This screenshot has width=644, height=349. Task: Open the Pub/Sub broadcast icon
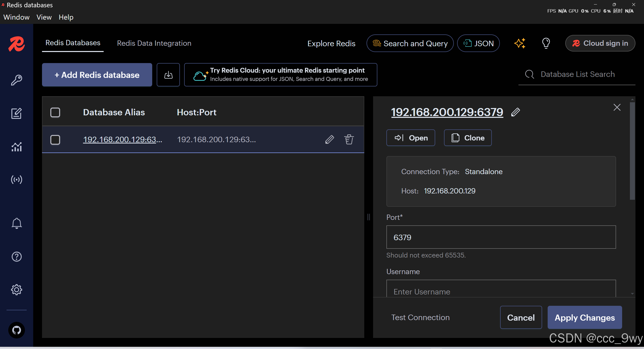17,180
